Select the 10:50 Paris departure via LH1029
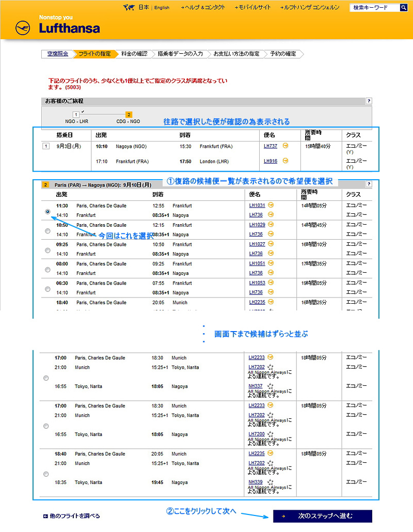Screen dimensions: 413x532 coord(47,231)
